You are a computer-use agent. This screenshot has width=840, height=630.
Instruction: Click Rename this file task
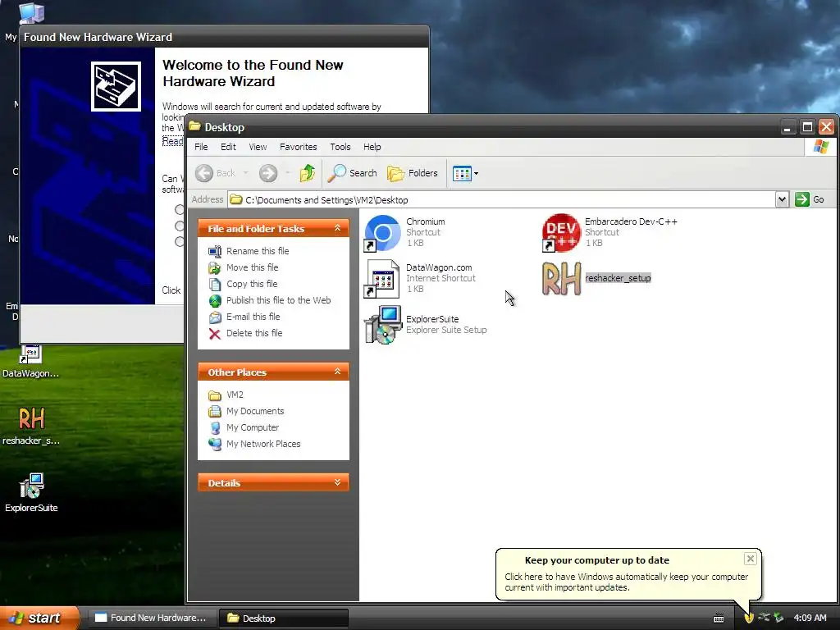(x=258, y=251)
